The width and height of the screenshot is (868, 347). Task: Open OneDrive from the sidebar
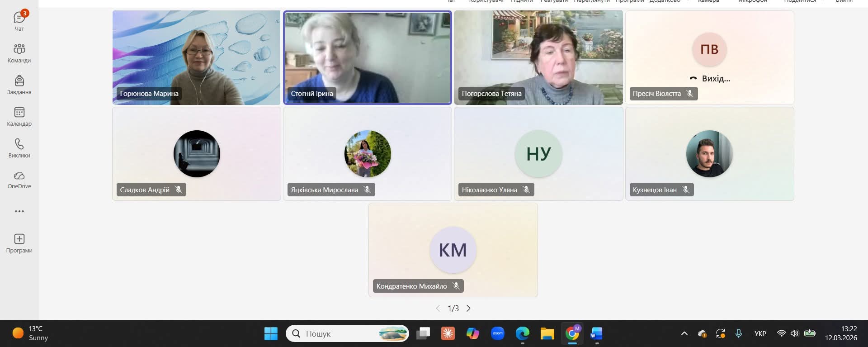19,180
